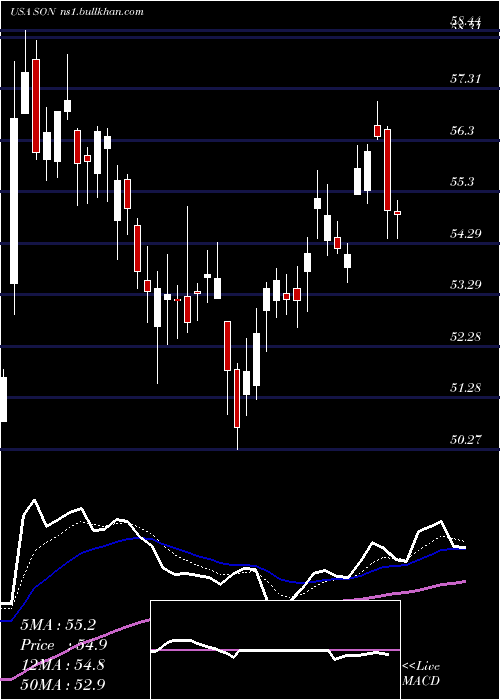Click the '50MA : 52.9' legend text

tap(64, 685)
